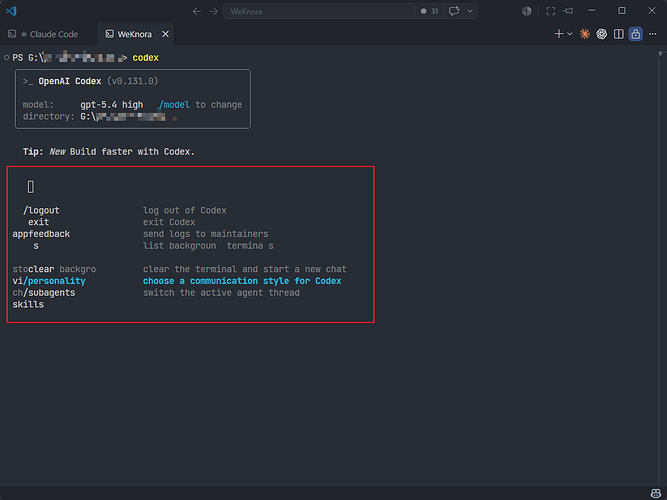The width and height of the screenshot is (667, 500).
Task: Select the /logout command entry
Action: (x=41, y=211)
